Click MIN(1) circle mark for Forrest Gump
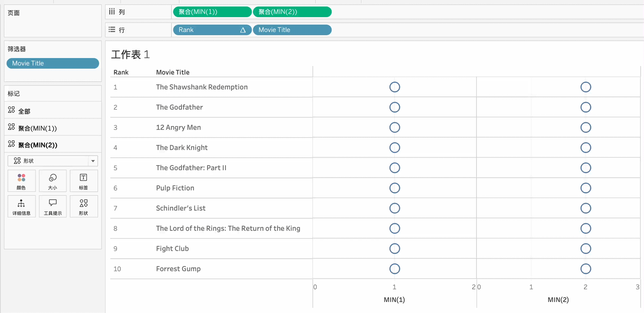 click(395, 269)
